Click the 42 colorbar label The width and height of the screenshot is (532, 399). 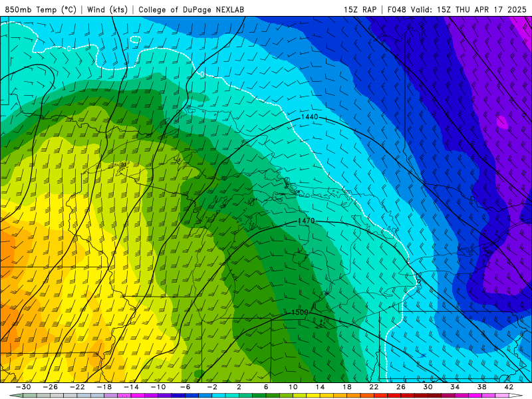(509, 387)
